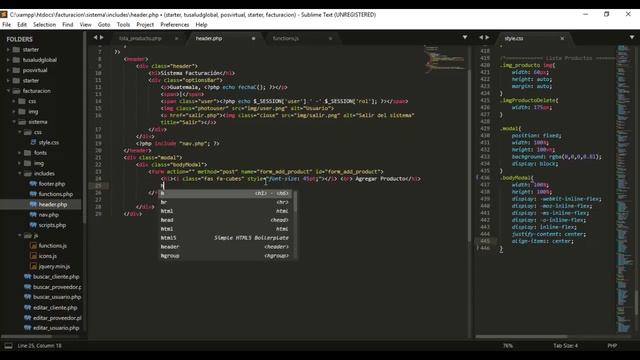Open footer.php from the sidebar
Viewport: 640px width, 360px height.
pyautogui.click(x=52, y=184)
